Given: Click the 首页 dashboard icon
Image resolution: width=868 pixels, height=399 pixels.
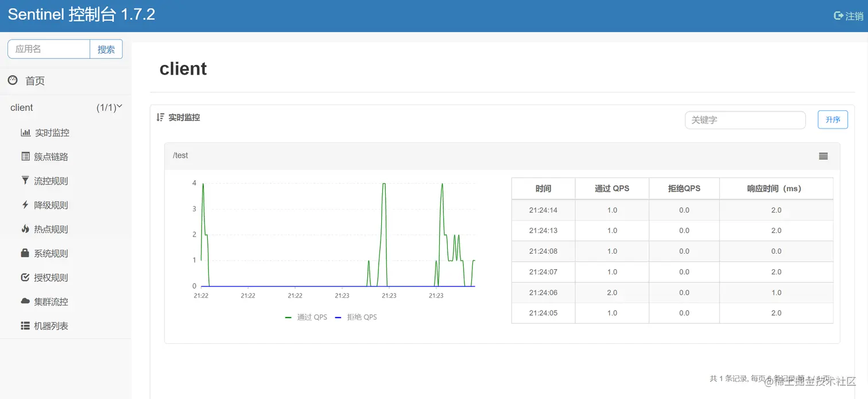Looking at the screenshot, I should tap(13, 80).
